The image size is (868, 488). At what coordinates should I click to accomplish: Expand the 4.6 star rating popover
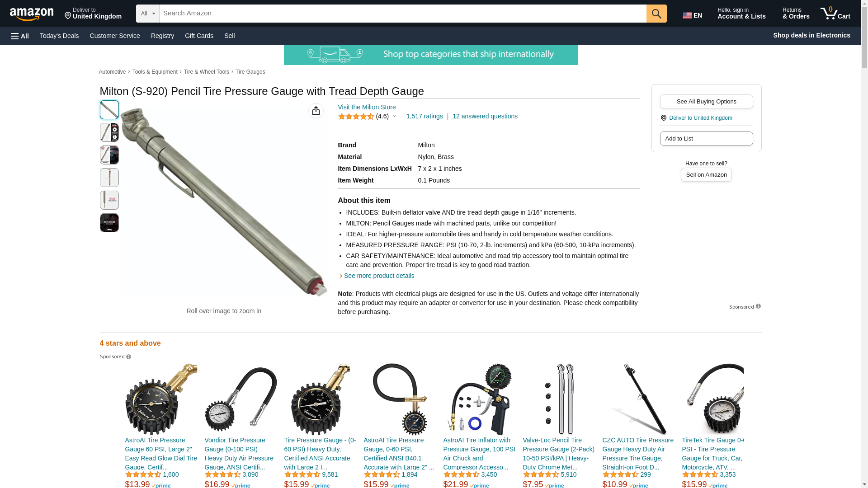pos(367,117)
